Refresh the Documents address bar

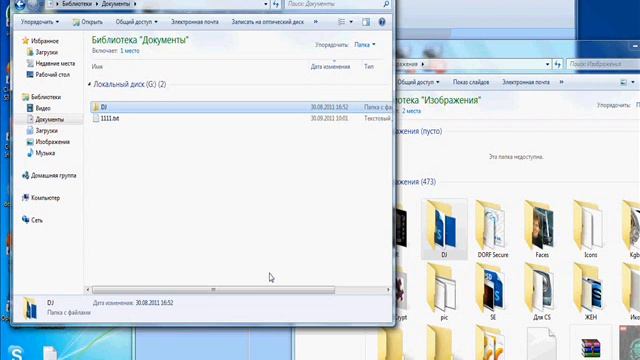pos(276,4)
